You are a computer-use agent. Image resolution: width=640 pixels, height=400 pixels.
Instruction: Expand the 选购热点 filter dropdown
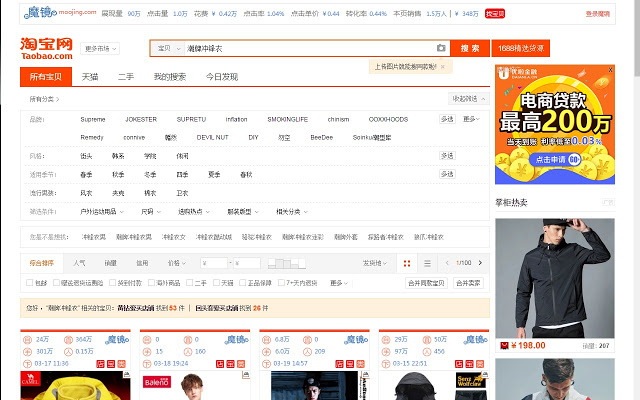tap(194, 211)
